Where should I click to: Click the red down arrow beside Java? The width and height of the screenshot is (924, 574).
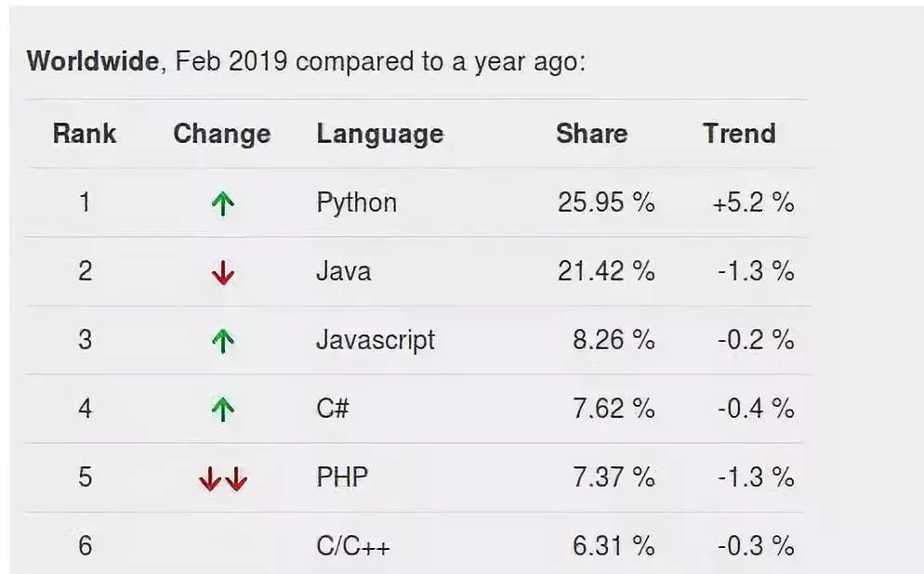(223, 272)
